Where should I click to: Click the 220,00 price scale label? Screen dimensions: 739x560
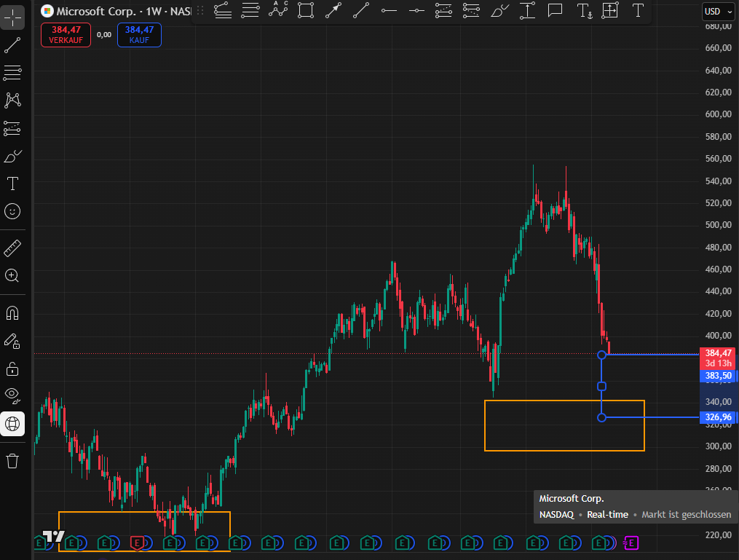(x=719, y=535)
